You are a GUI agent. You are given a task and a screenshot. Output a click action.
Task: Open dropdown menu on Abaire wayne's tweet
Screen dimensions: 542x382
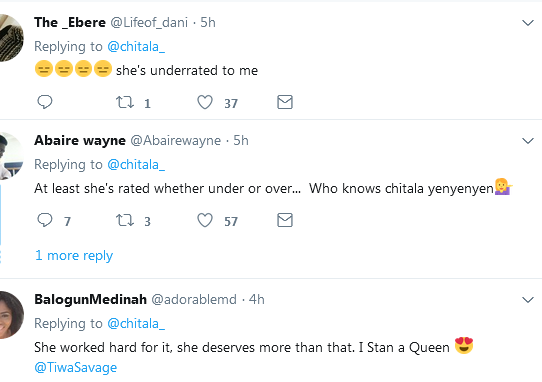point(528,141)
